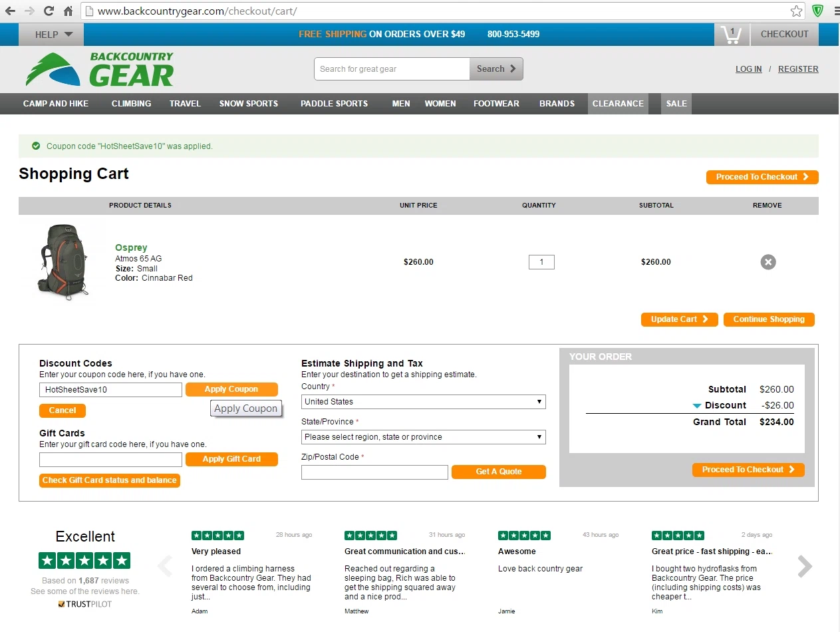This screenshot has width=840, height=632.
Task: Click the stars on Awesome review
Action: click(524, 535)
